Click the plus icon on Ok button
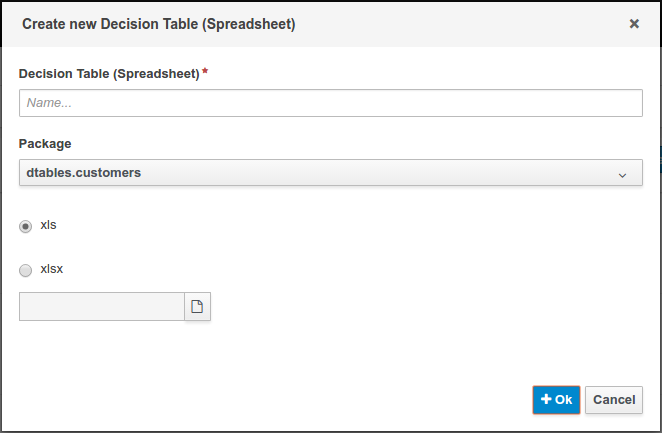The image size is (662, 433). [546, 399]
